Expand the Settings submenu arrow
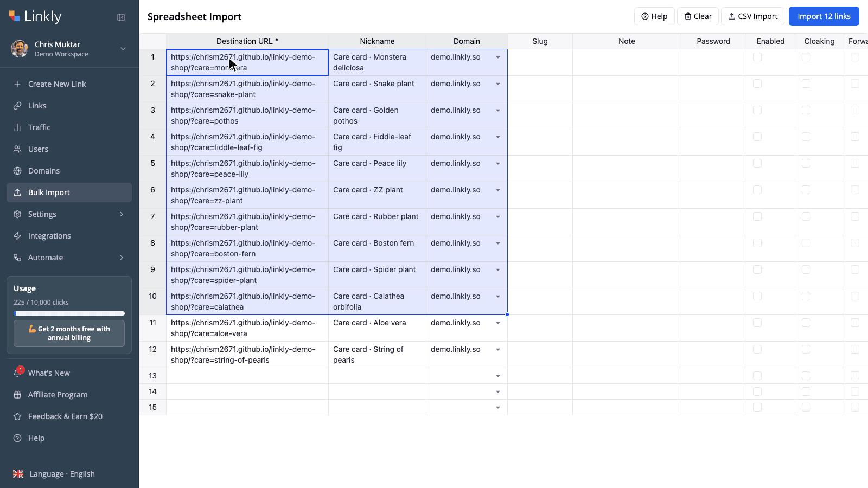Viewport: 868px width, 488px height. click(x=122, y=214)
